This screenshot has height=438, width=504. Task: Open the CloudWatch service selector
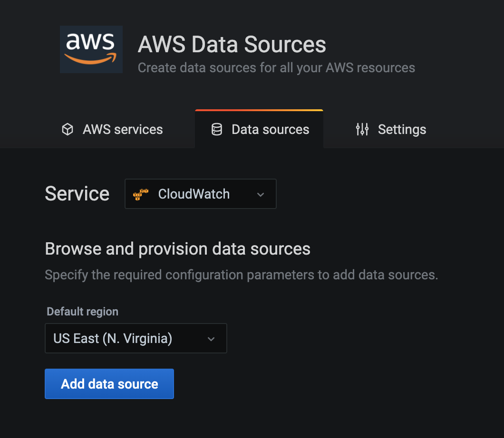click(200, 194)
